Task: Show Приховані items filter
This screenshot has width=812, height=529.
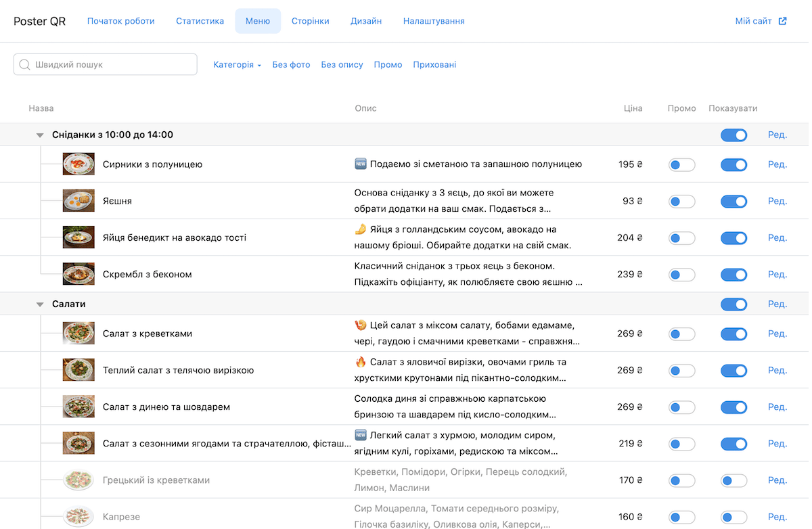Action: tap(434, 65)
